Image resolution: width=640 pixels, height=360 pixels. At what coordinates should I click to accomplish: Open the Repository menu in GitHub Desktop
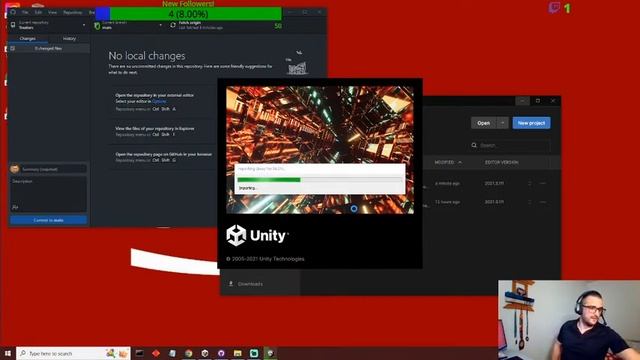click(x=73, y=12)
